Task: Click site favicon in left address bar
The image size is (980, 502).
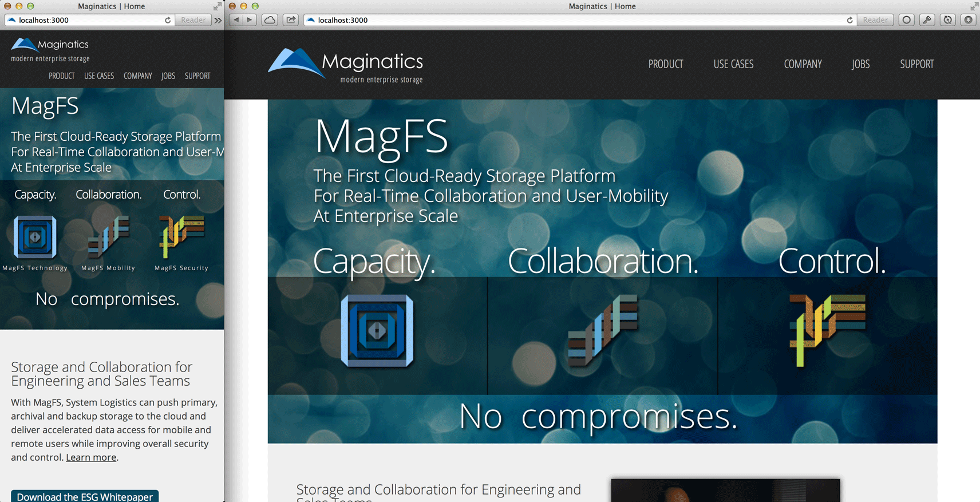Action: coord(11,20)
